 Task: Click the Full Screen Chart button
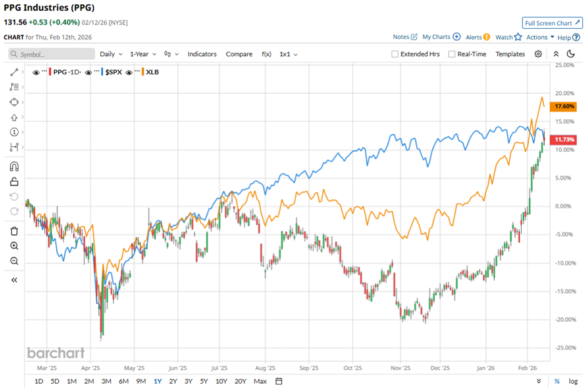pos(552,23)
